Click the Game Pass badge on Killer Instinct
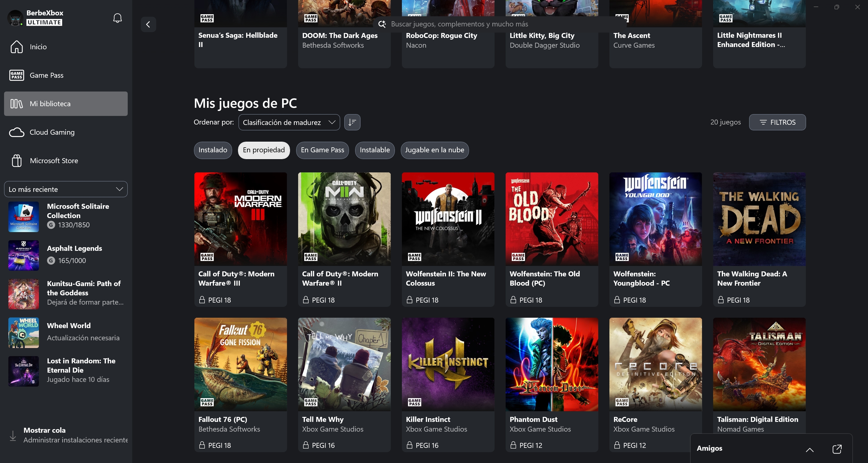Image resolution: width=868 pixels, height=463 pixels. [415, 402]
